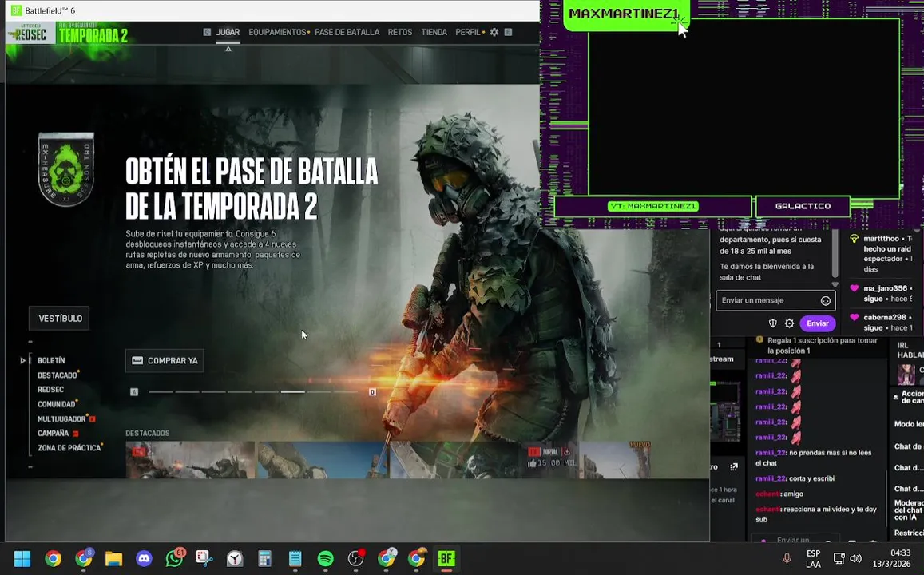Open WhatsApp from taskbar
This screenshot has height=575, width=924.
pyautogui.click(x=174, y=558)
